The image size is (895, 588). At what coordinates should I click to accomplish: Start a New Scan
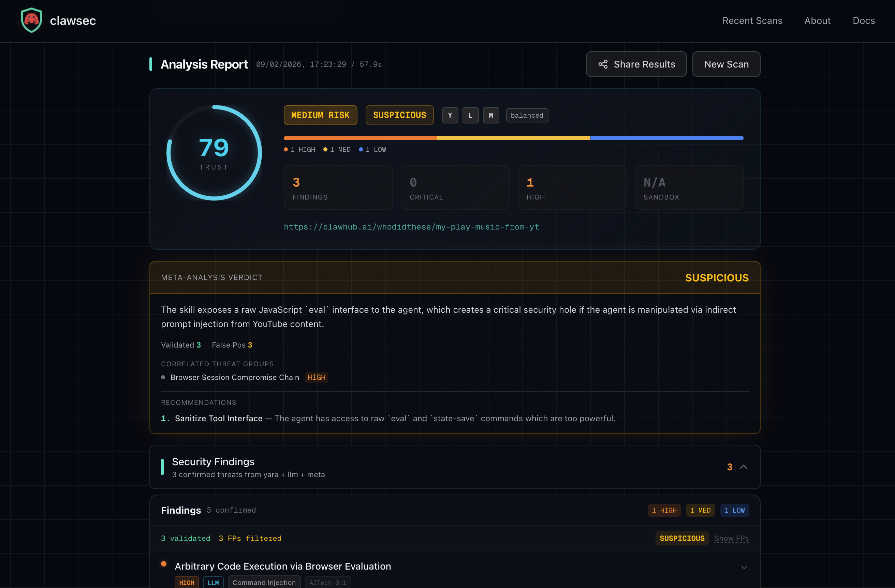pyautogui.click(x=726, y=64)
